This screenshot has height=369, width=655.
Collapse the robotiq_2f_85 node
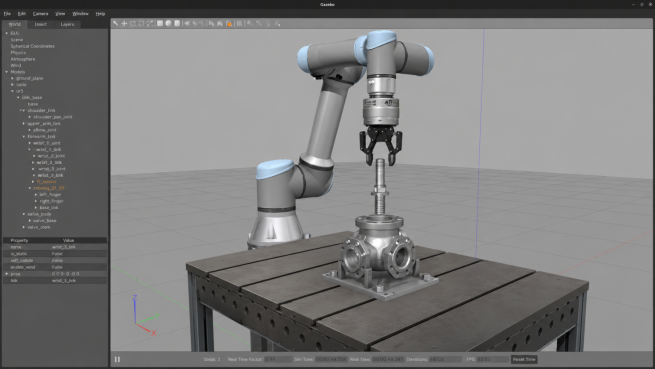tap(30, 188)
